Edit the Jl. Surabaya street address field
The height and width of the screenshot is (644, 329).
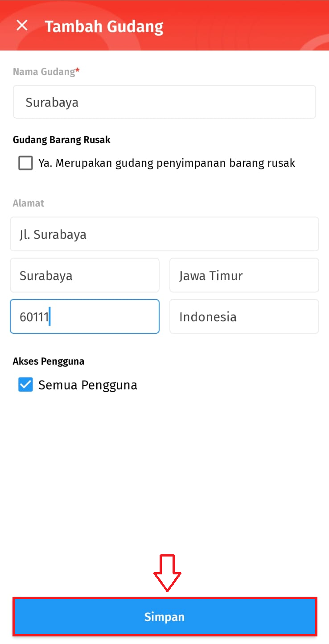(164, 234)
